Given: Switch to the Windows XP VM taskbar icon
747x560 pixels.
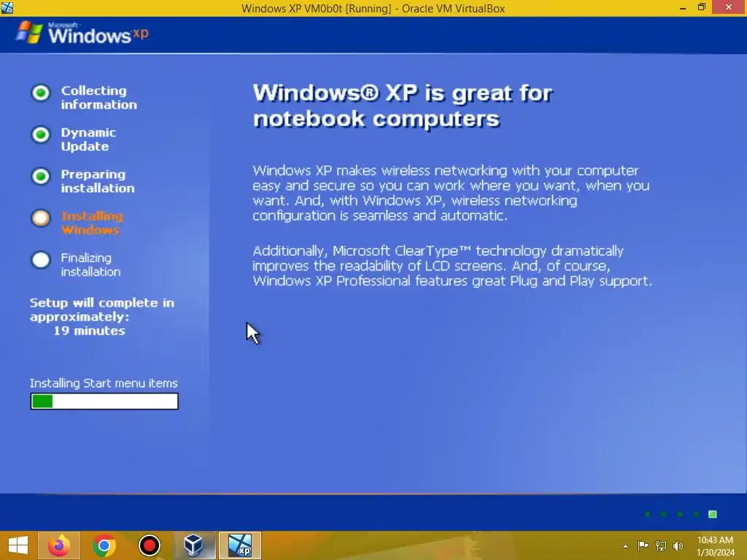Looking at the screenshot, I should tap(239, 545).
